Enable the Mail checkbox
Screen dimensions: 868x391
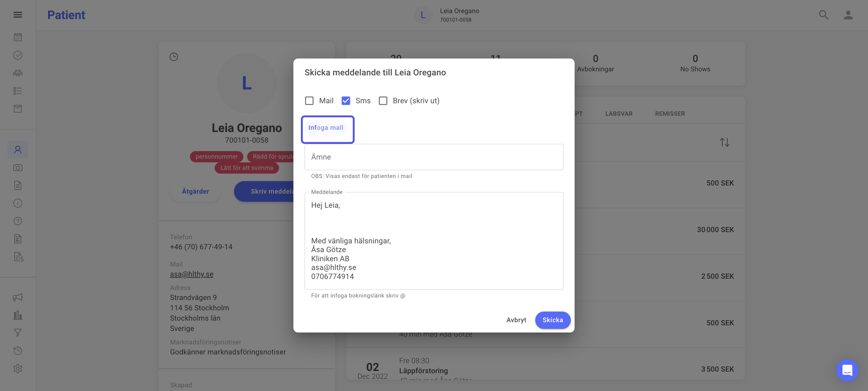(x=309, y=101)
